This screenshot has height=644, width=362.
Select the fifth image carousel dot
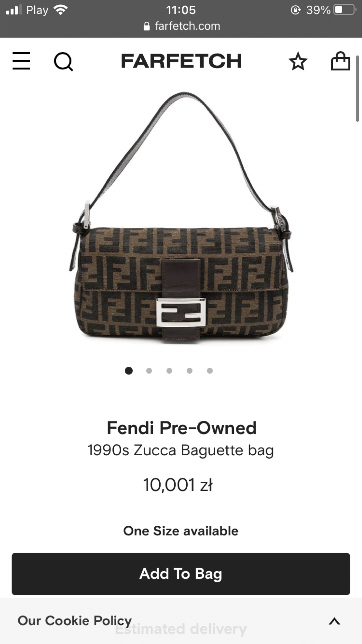point(210,371)
